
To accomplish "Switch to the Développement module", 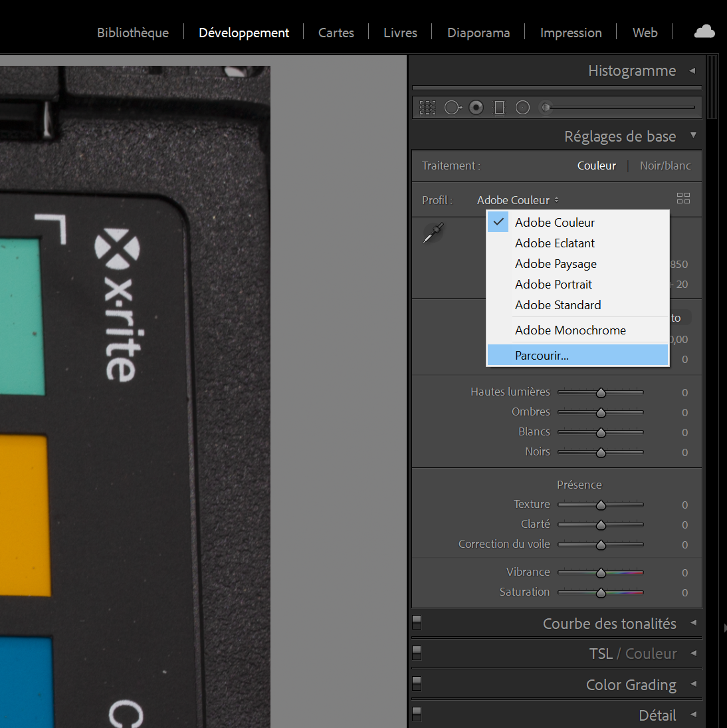I will (244, 33).
